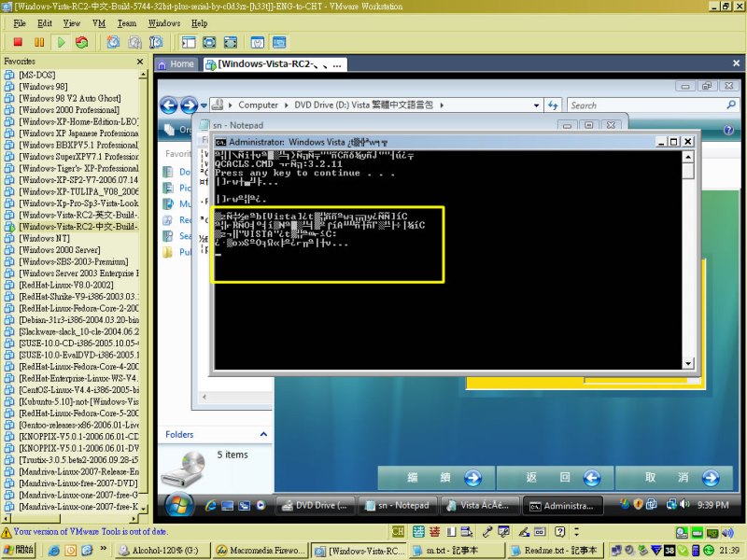Image resolution: width=747 pixels, height=560 pixels.
Task: Open the Windows menu
Action: point(164,23)
